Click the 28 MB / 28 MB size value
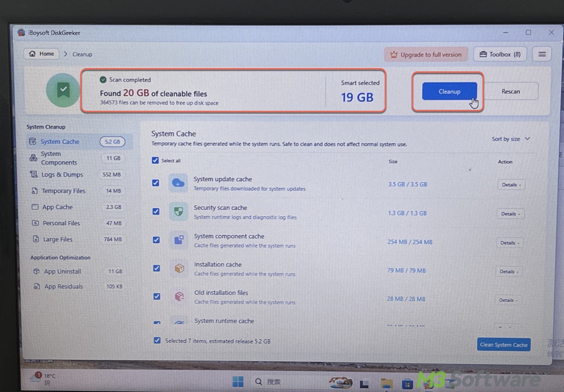The image size is (564, 392). click(406, 299)
